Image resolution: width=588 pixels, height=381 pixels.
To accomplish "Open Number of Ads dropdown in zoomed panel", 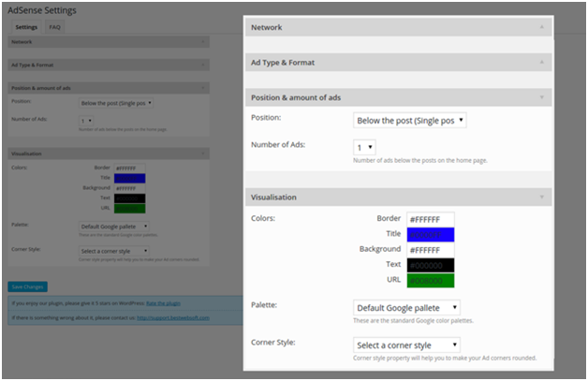I will coord(364,147).
